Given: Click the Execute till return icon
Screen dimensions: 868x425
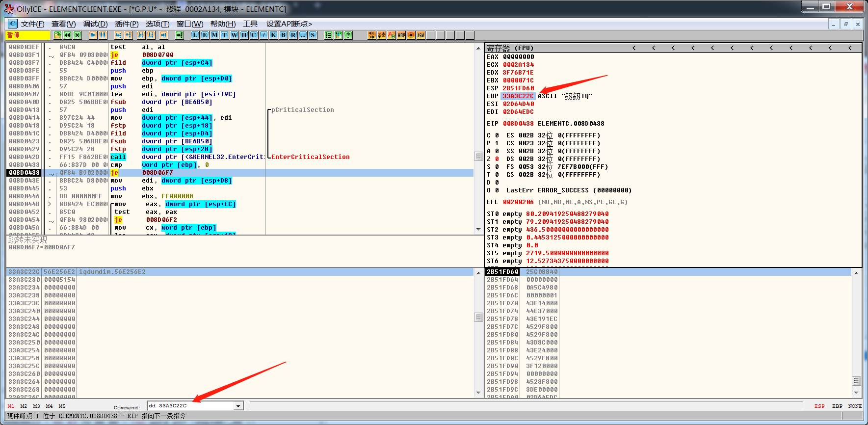Looking at the screenshot, I should coord(163,35).
